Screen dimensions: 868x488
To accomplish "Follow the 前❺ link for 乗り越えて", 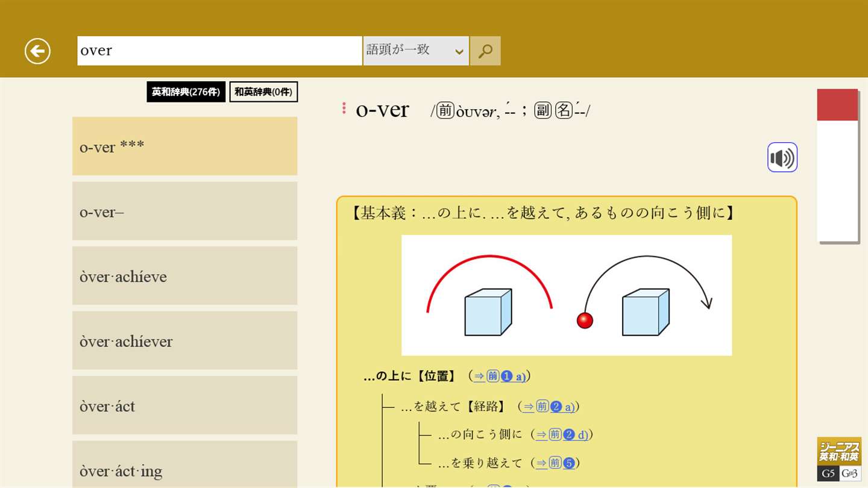I will pos(555,463).
